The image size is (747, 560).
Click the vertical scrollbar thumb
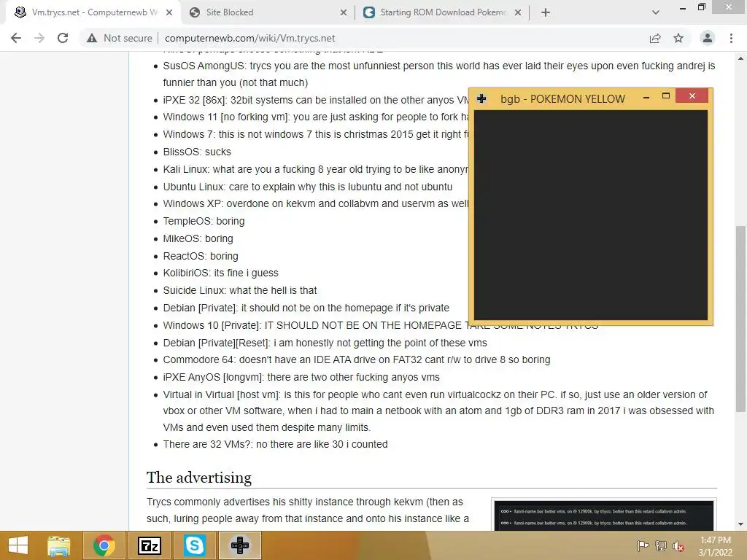pos(740,319)
